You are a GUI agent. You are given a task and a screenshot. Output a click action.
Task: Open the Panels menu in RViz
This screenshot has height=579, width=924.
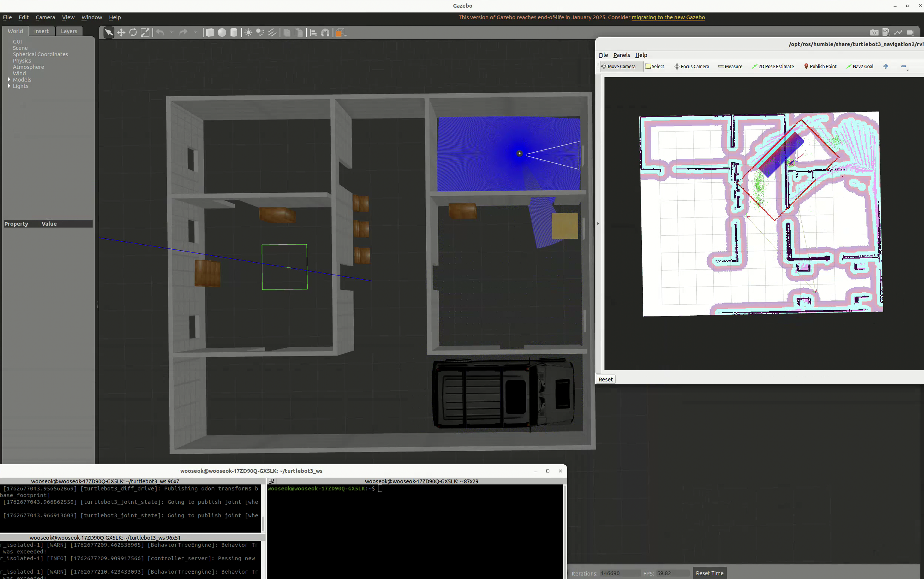621,55
